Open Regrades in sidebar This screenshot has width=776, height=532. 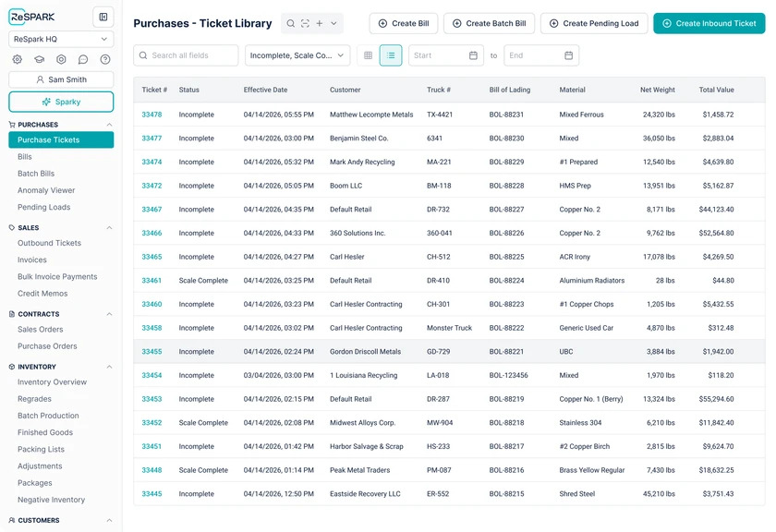click(x=35, y=399)
